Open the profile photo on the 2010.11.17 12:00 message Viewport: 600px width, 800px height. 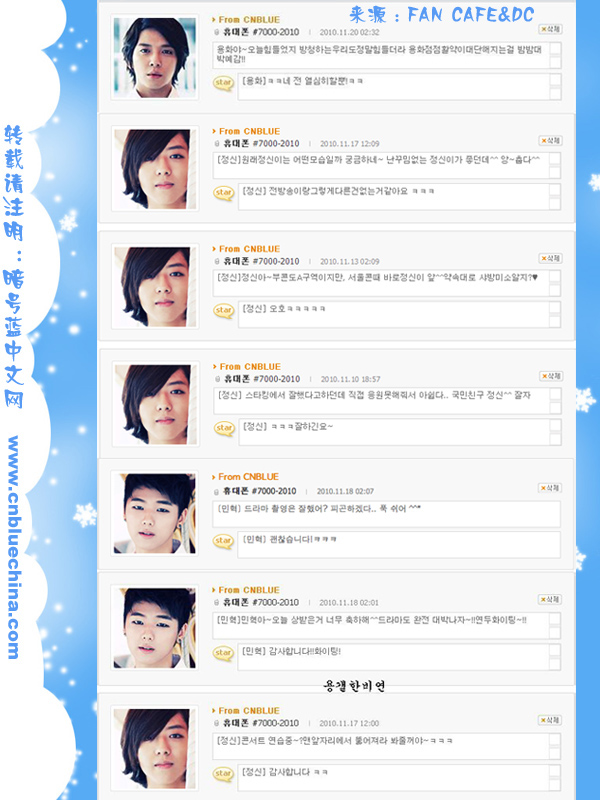pos(155,749)
